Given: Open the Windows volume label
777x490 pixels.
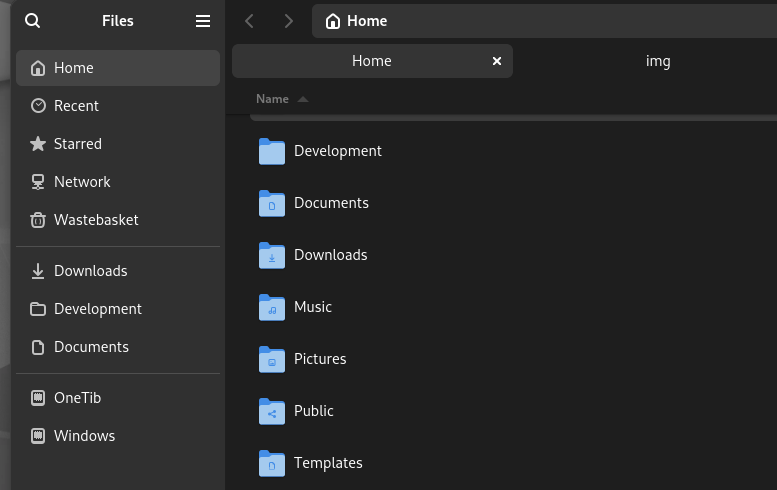Looking at the screenshot, I should pyautogui.click(x=84, y=436).
